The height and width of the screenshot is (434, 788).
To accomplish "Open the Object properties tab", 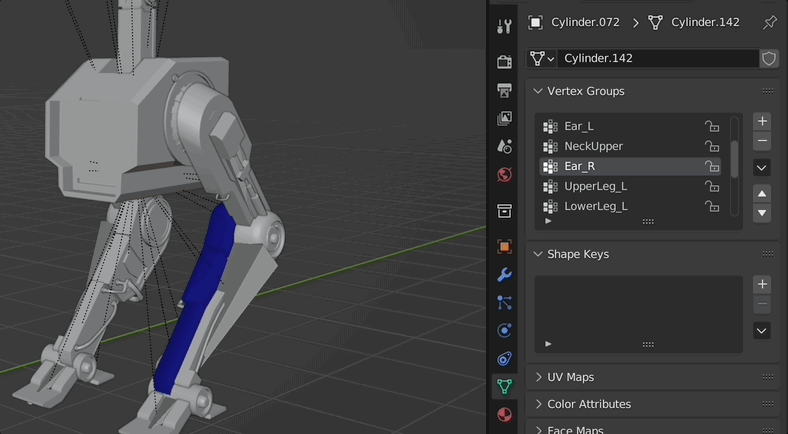I will pyautogui.click(x=504, y=247).
